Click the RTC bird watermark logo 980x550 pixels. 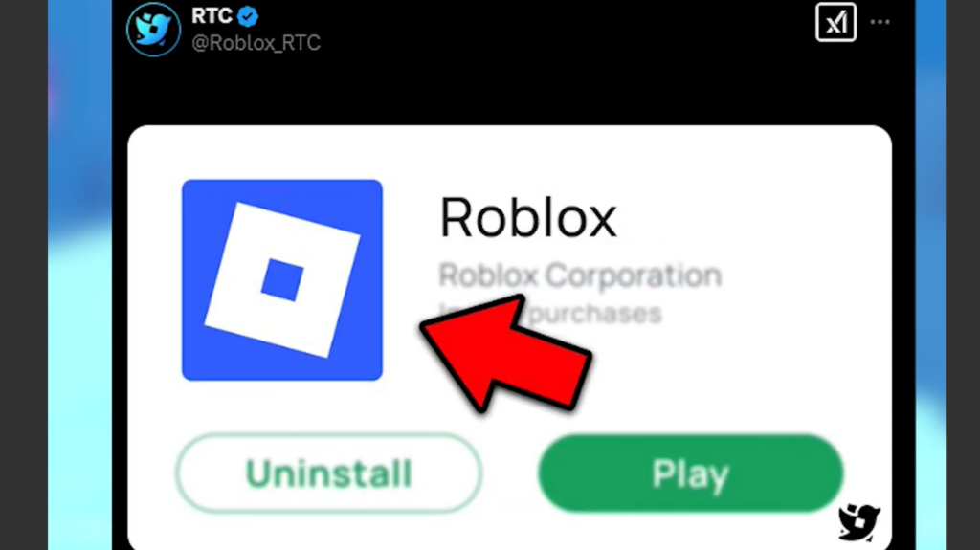858,522
